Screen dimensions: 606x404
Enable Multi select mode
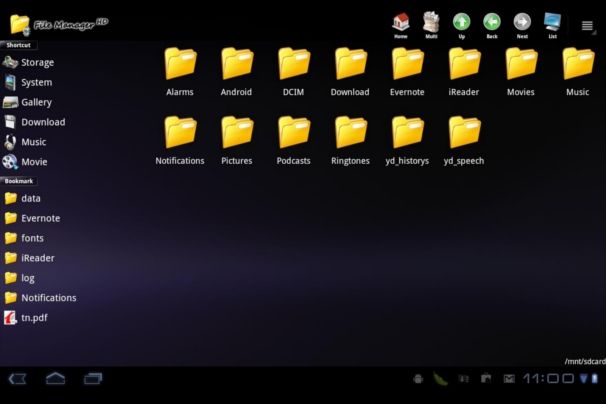point(431,25)
